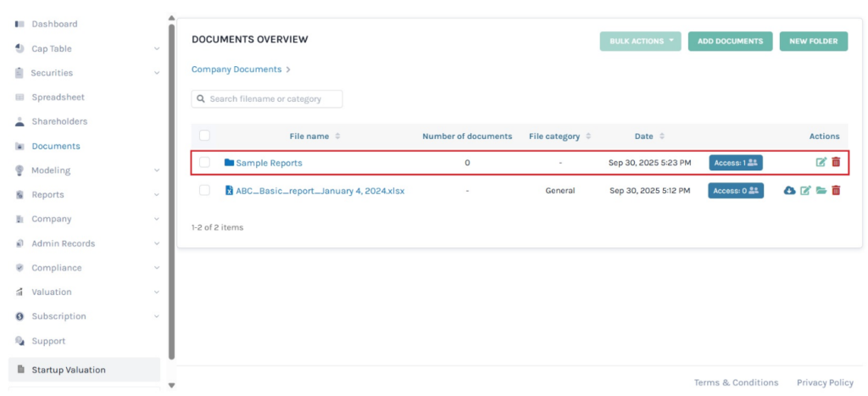Toggle the select all documents checkbox
This screenshot has height=396, width=868.
204,136
